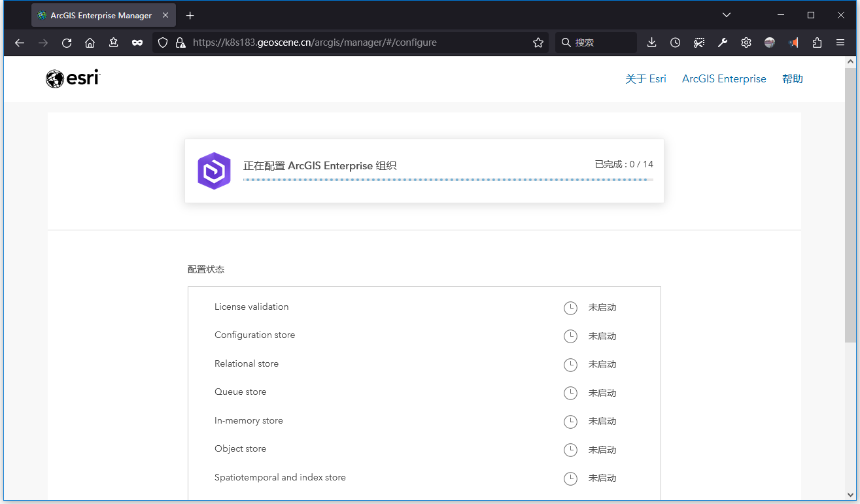Click 未启动 status beside License validation
Viewport: 860px width, 504px height.
click(602, 308)
